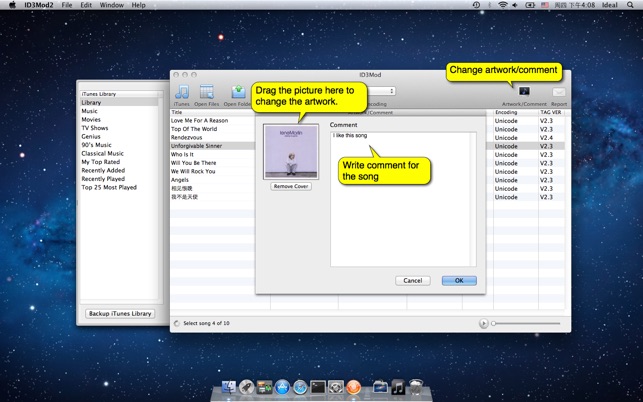
Task: Sort the table by the Title column header
Action: pyautogui.click(x=212, y=112)
